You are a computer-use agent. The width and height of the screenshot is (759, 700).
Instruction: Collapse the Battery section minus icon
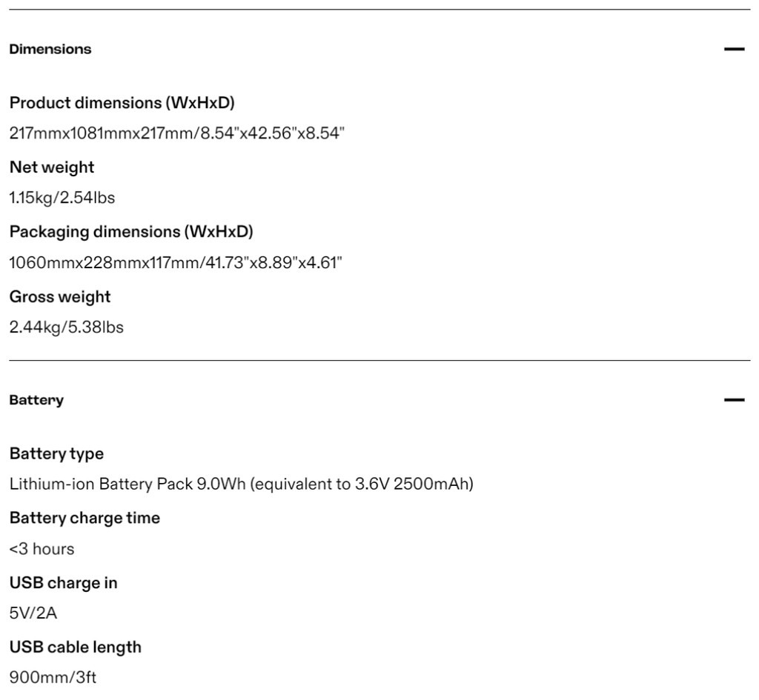point(734,400)
